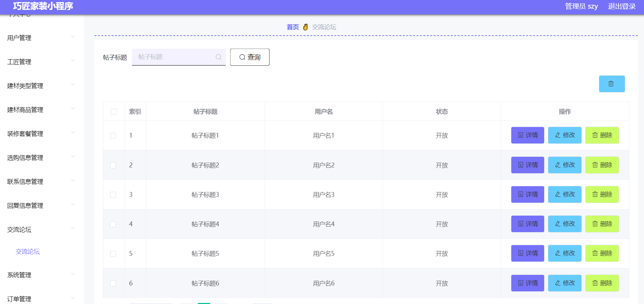Click 修改 for row 帖子标题5
The image size is (644, 304).
tap(565, 253)
